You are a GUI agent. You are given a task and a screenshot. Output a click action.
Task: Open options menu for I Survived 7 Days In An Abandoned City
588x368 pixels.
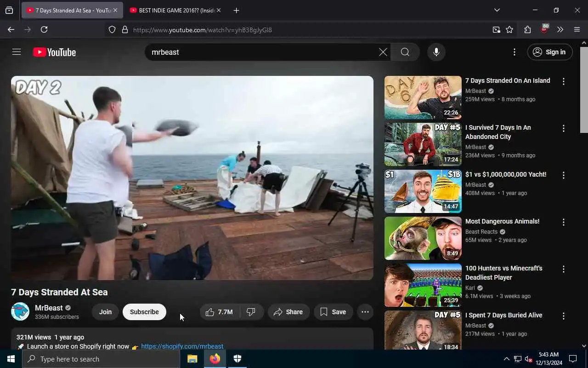tap(564, 128)
